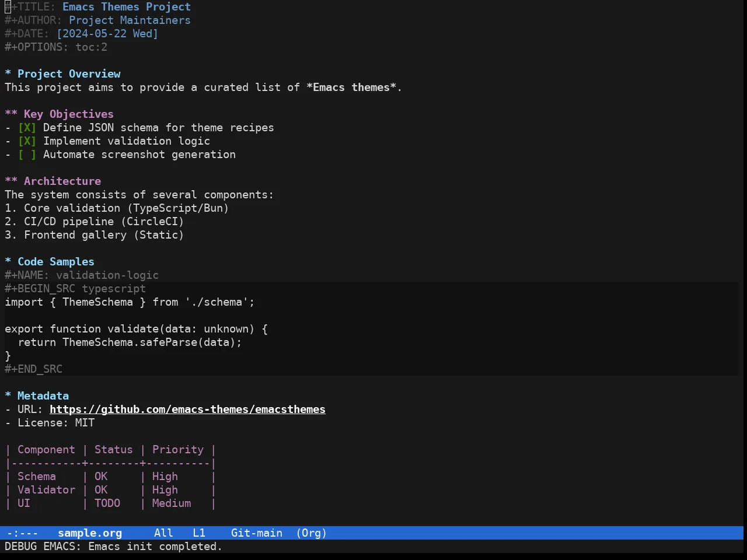Viewport: 747px width, 560px height.
Task: Click the Schema cell in the table
Action: click(37, 477)
